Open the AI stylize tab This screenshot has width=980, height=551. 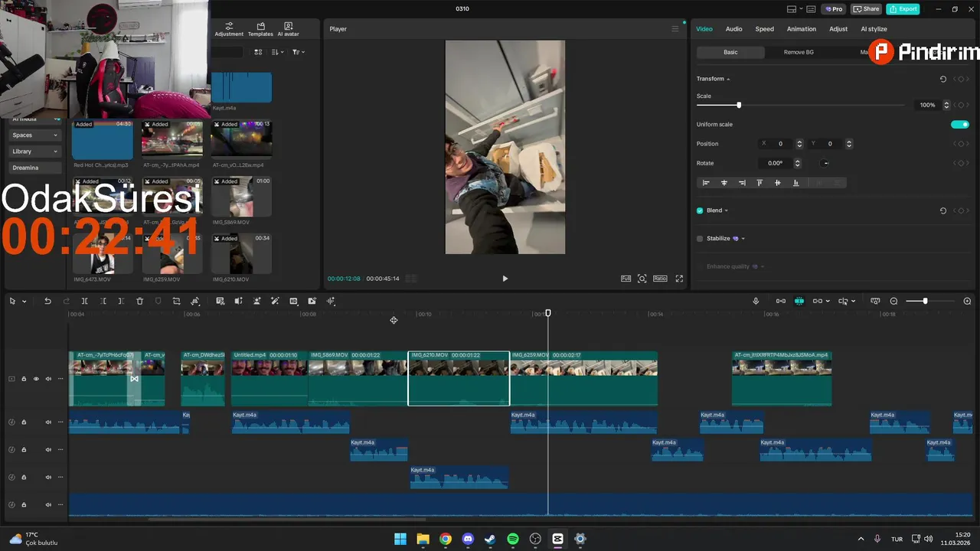874,29
